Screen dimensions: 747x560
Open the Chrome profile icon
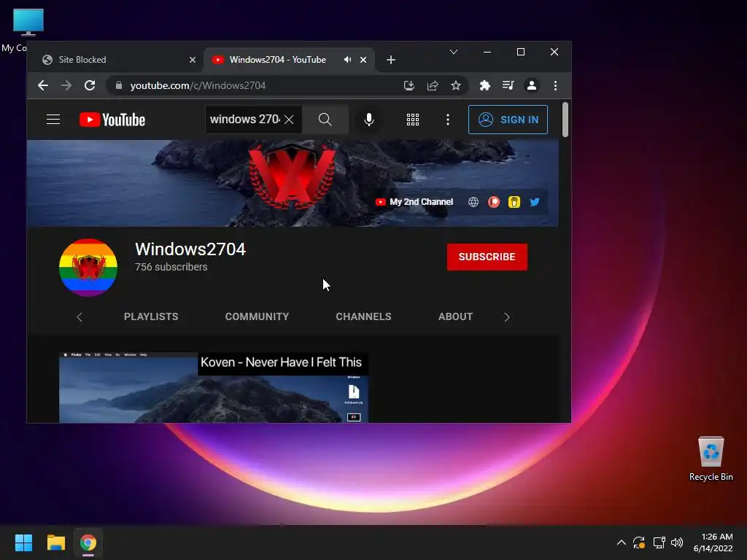[531, 86]
